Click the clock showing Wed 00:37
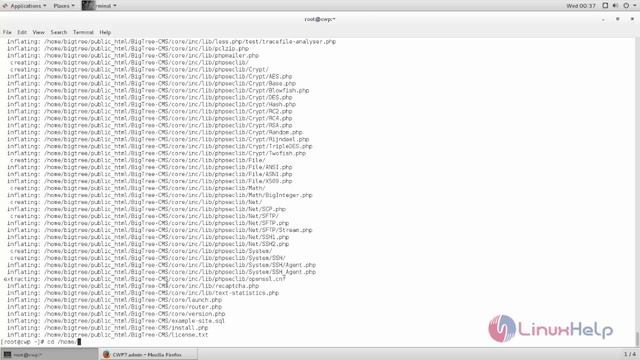The width and height of the screenshot is (640, 360). (x=581, y=6)
